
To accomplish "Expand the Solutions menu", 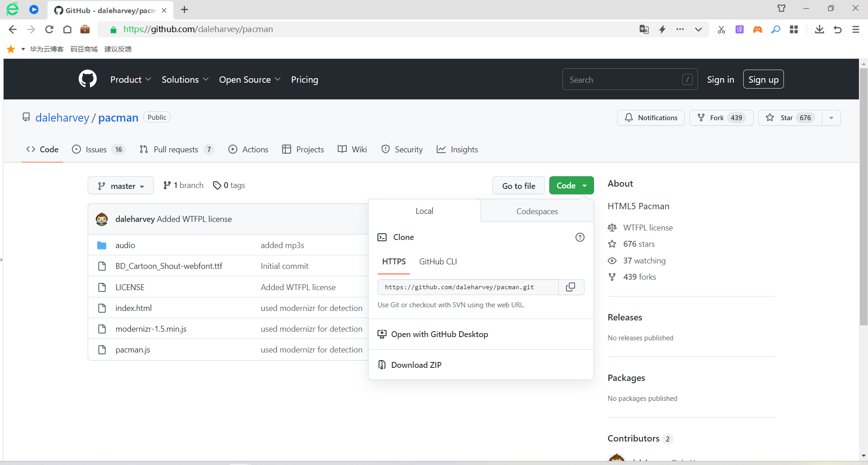I will (185, 80).
